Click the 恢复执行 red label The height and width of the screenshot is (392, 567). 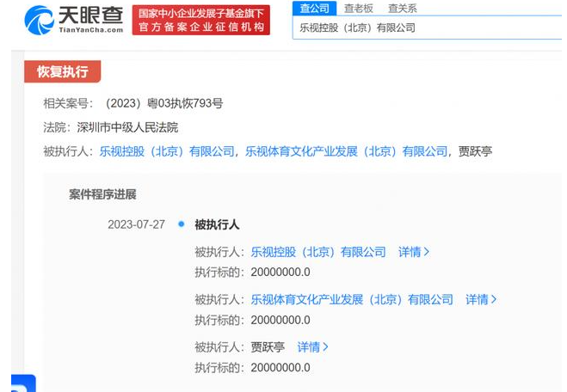click(62, 71)
